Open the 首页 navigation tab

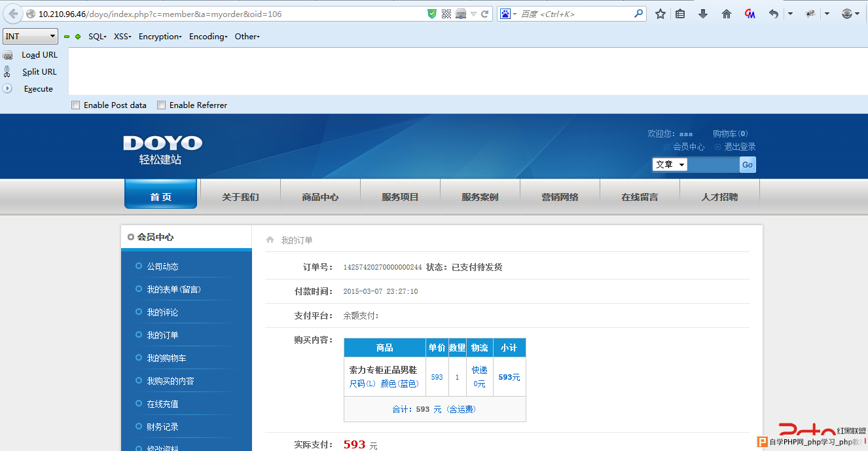pos(160,194)
